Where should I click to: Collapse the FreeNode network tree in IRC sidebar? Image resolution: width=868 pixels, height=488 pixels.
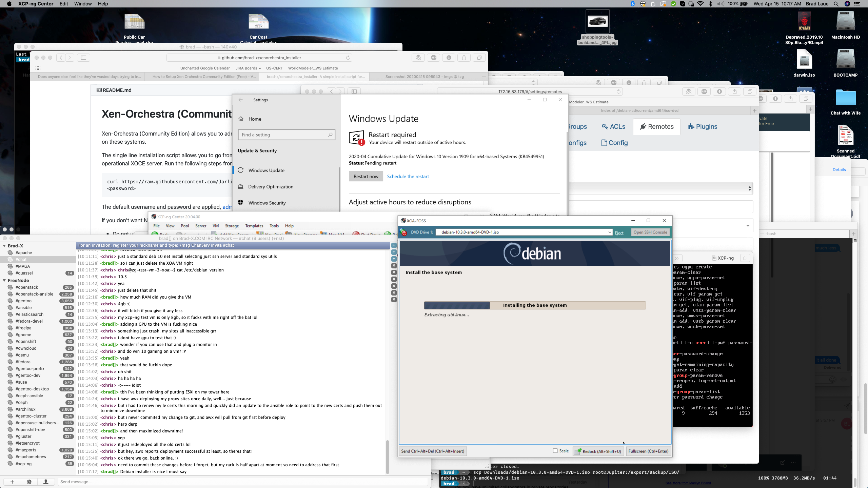click(x=4, y=280)
